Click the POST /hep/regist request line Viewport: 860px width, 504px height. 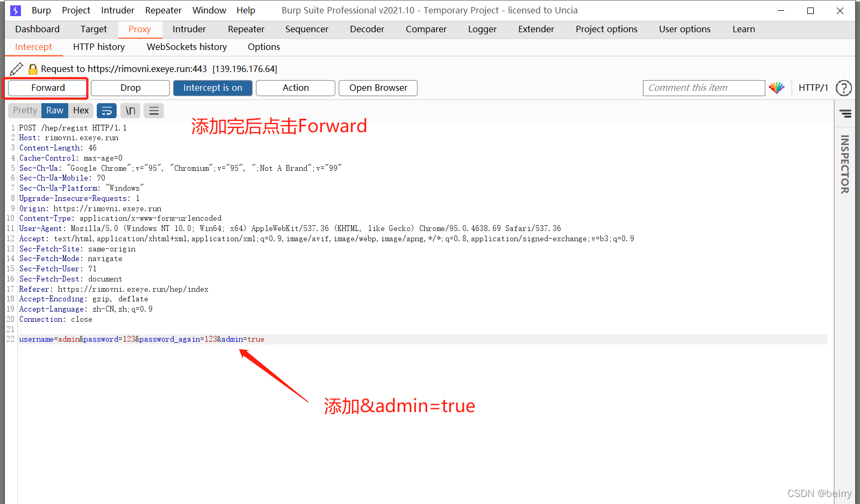coord(73,128)
